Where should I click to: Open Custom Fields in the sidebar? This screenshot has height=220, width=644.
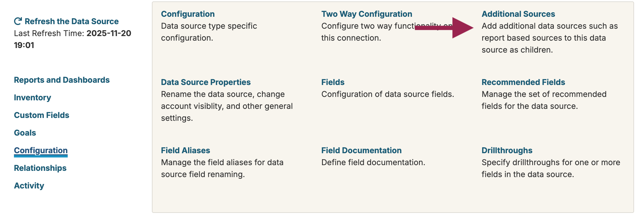(x=42, y=115)
